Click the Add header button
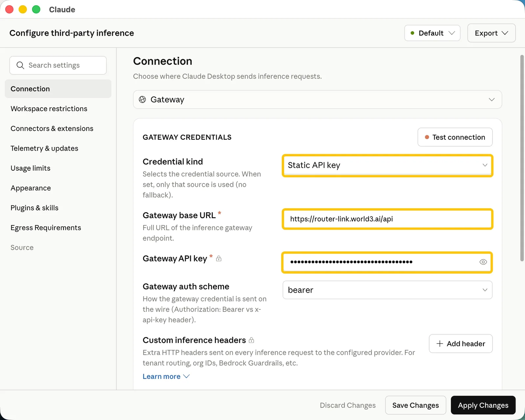 click(461, 344)
